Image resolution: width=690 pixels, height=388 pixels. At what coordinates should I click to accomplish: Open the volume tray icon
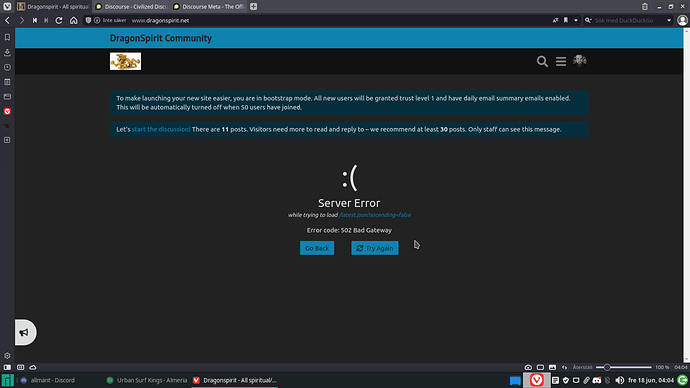pos(620,380)
